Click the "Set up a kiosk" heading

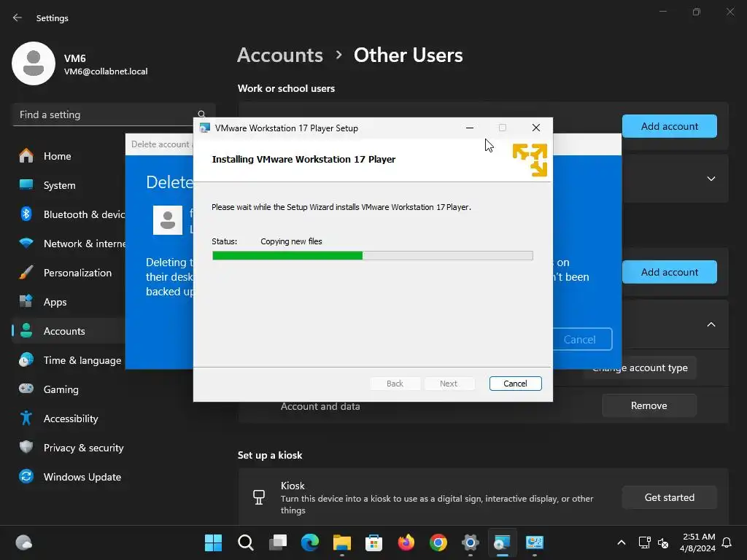click(x=270, y=455)
